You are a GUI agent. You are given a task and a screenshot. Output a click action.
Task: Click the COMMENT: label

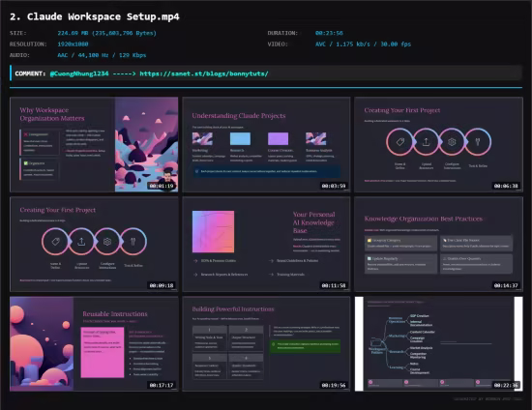[x=30, y=73]
